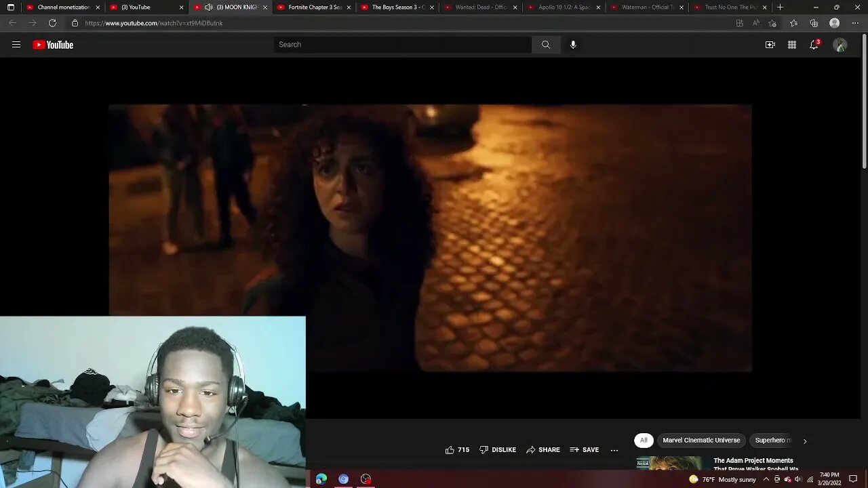868x488 pixels.
Task: Select the All filter chip
Action: point(644,441)
